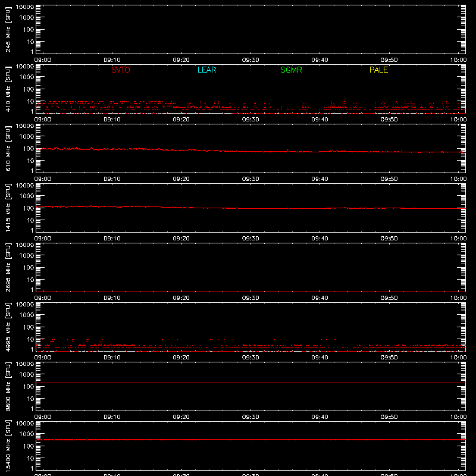The height and width of the screenshot is (476, 476).
Task: Click the 09:00 tick label under the 8800 MHz panel
Action: click(43, 417)
